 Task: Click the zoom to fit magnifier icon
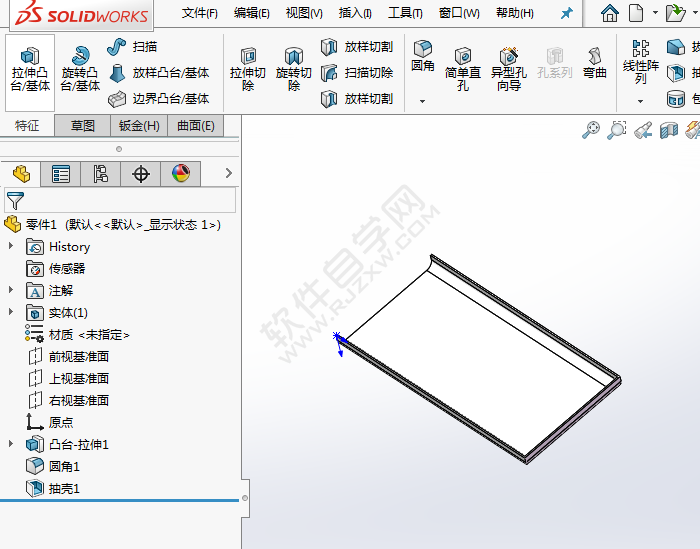coord(591,130)
